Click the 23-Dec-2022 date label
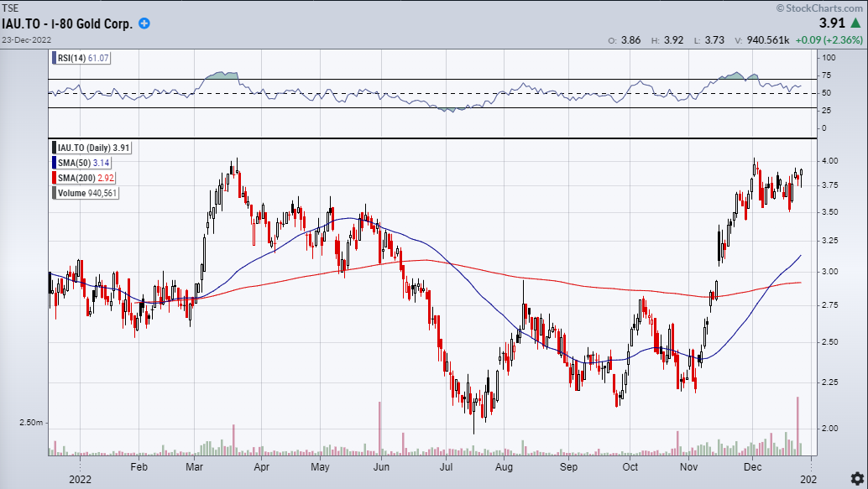 pyautogui.click(x=27, y=39)
